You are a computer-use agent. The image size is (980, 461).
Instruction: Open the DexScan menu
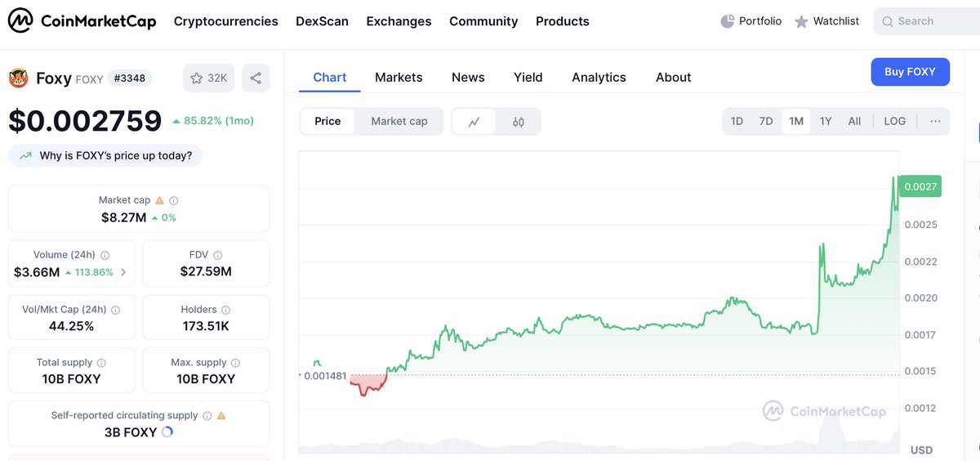click(322, 21)
